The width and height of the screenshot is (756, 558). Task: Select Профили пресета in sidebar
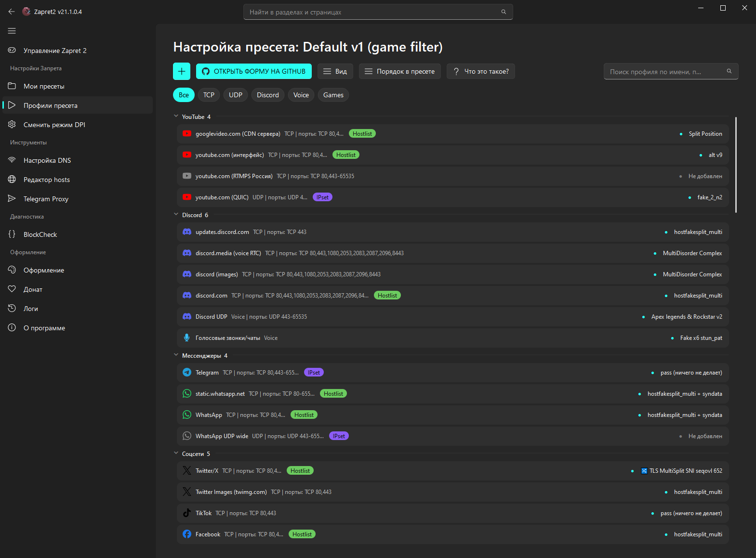78,105
